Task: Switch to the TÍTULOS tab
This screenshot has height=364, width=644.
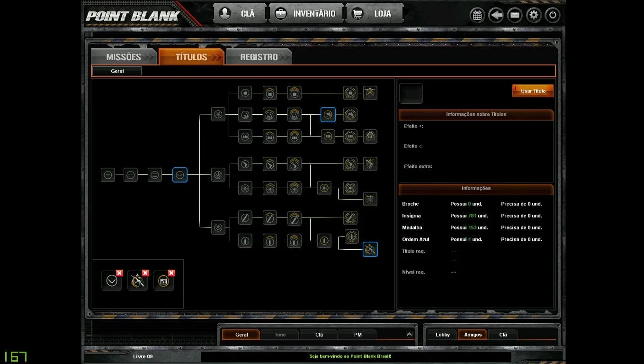Action: pos(191,57)
